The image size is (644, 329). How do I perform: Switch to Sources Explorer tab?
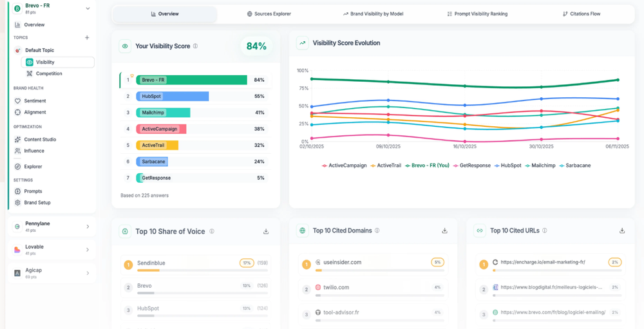[x=269, y=14]
